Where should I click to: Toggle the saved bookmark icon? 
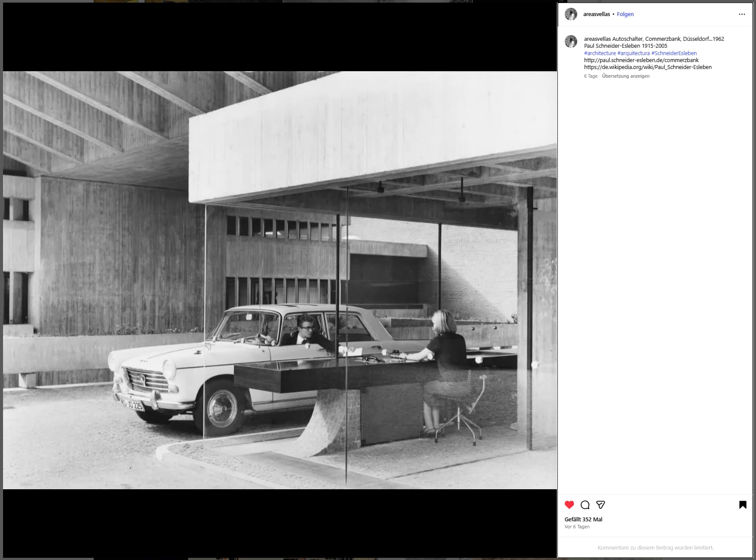point(743,504)
